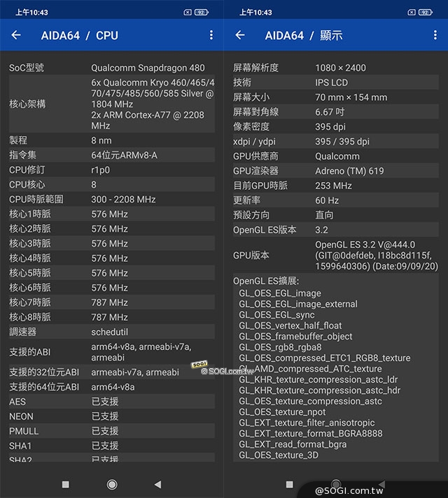The image size is (448, 498).
Task: Select 'IPS LCD' 技術 value
Action: click(x=332, y=83)
